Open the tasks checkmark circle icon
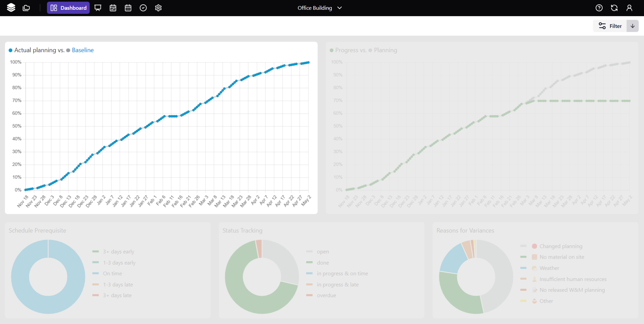 pos(143,8)
